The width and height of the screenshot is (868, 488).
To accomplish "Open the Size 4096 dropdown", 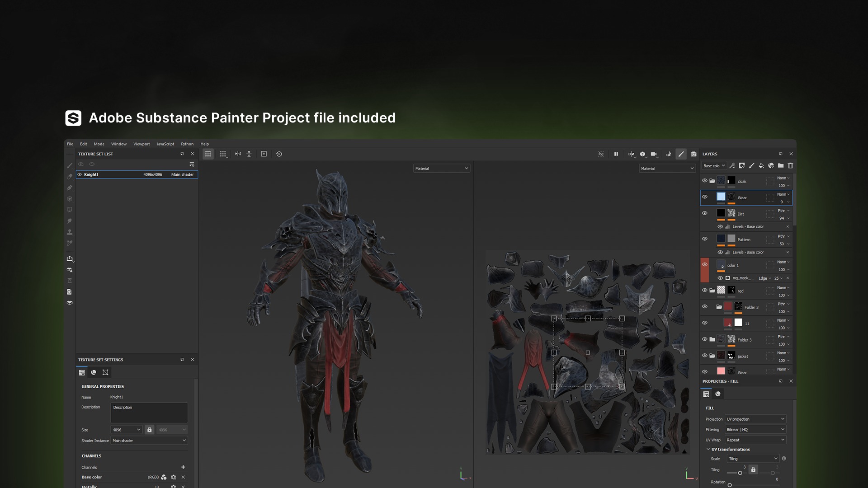I will coord(127,430).
